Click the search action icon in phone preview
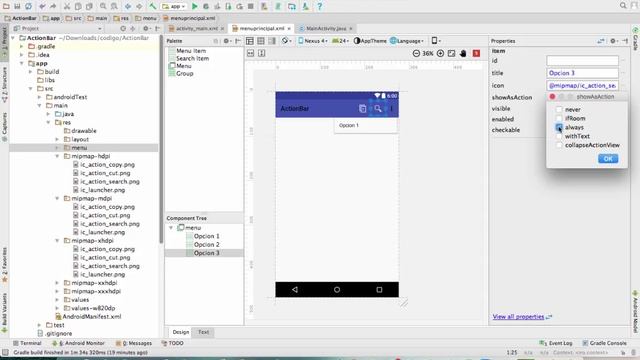 378,109
